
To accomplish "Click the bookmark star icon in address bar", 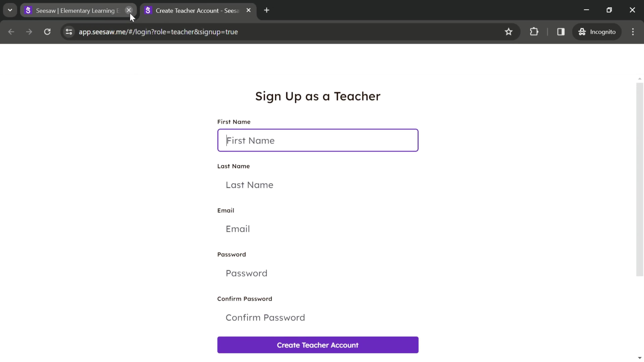I will [509, 31].
